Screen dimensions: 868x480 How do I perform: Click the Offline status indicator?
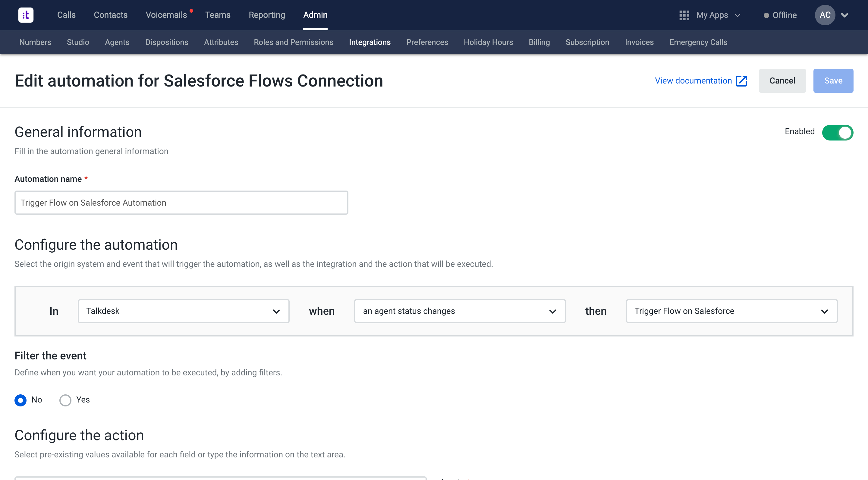click(x=780, y=15)
